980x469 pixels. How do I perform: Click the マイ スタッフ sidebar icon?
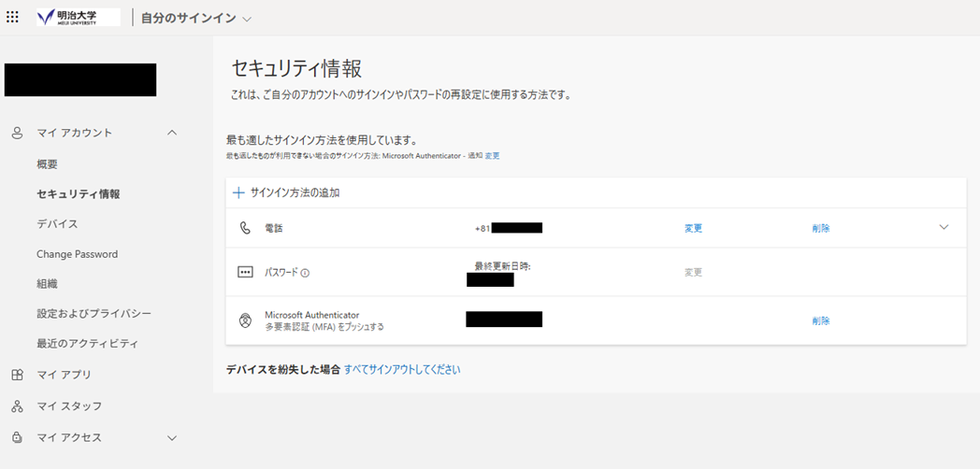17,406
